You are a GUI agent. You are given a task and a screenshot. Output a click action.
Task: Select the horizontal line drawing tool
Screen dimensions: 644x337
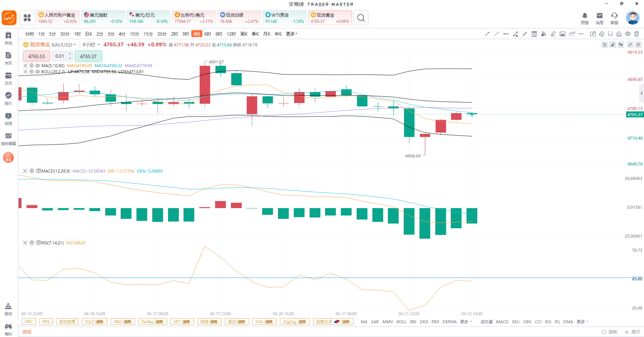tap(506, 34)
